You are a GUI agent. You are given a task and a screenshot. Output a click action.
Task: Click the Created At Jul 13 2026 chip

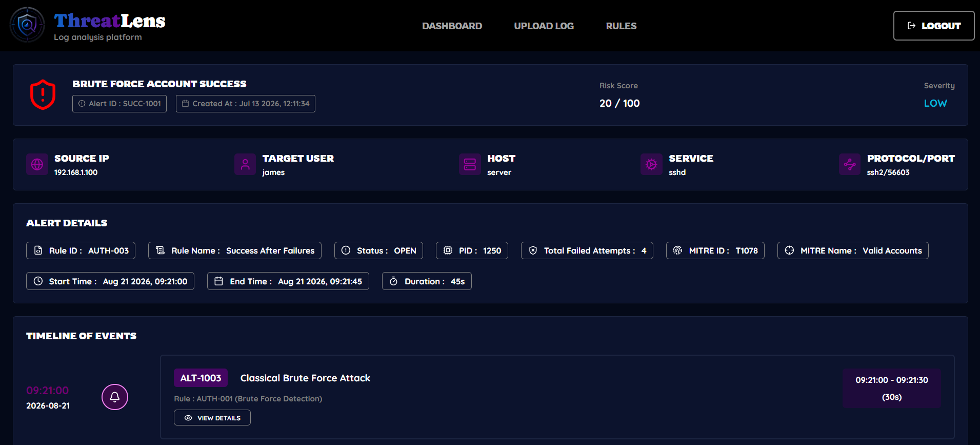(246, 104)
